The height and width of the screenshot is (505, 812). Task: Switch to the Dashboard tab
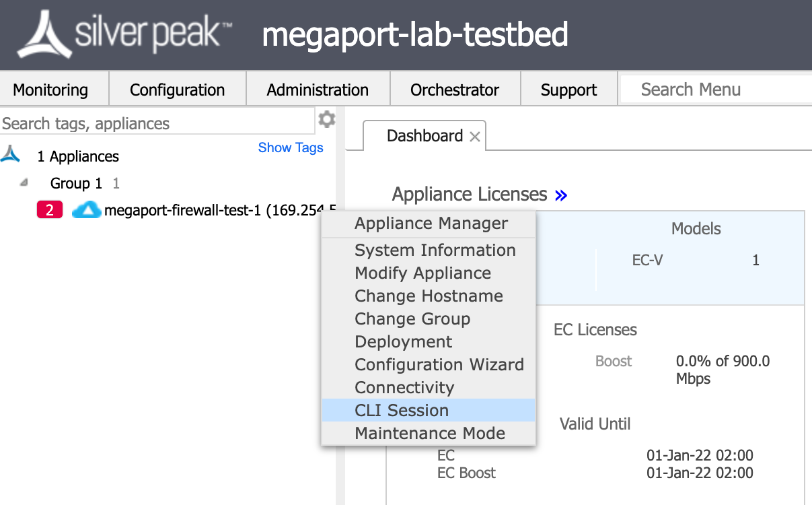click(x=425, y=135)
